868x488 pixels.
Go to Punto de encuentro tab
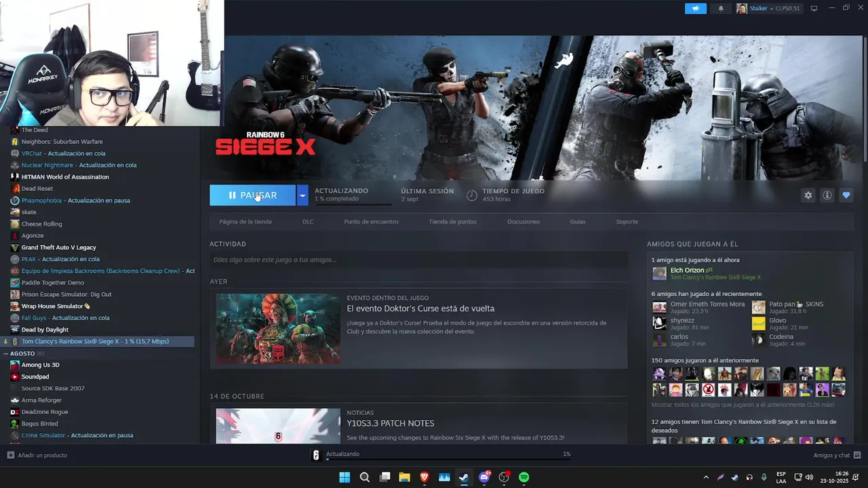[x=371, y=222]
